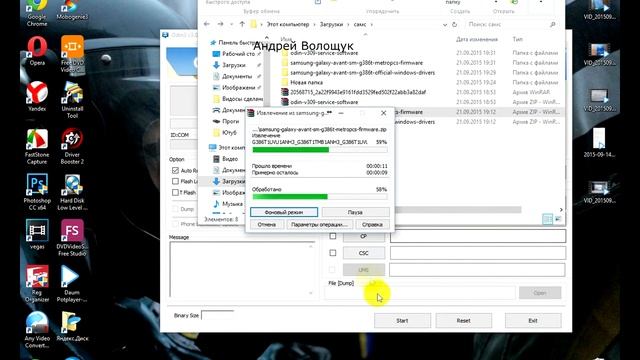
Task: Click Reset button in Odin
Action: point(463,321)
